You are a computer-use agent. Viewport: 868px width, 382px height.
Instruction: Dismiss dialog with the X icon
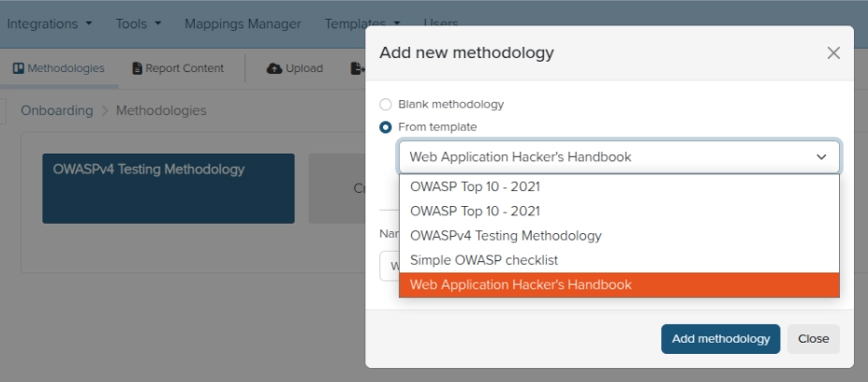coord(833,53)
